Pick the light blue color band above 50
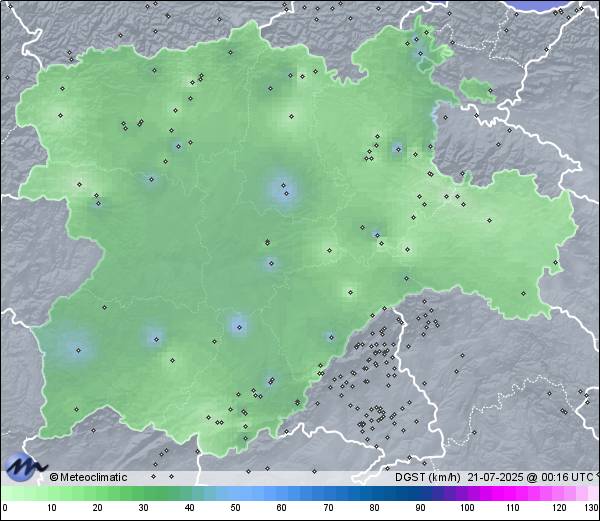Viewport: 600px width, 521px height. pos(235,493)
